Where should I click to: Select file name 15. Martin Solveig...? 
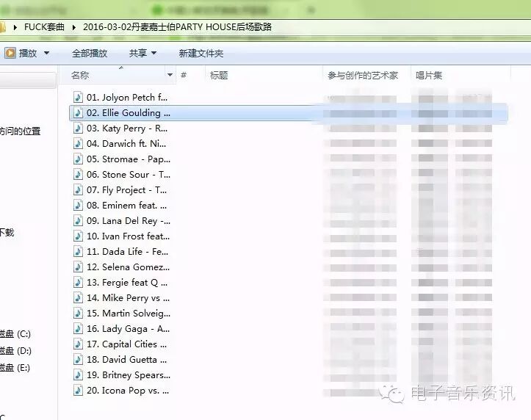click(x=129, y=313)
